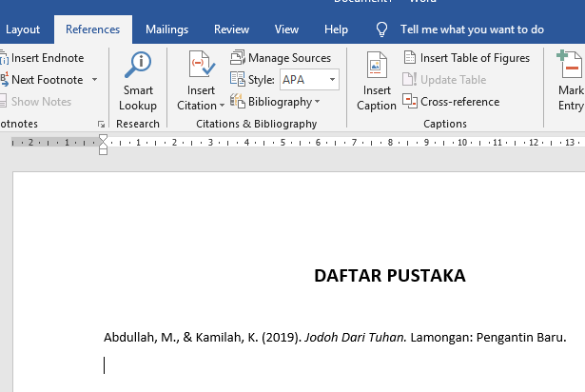Click the Show Notes label

tap(41, 102)
